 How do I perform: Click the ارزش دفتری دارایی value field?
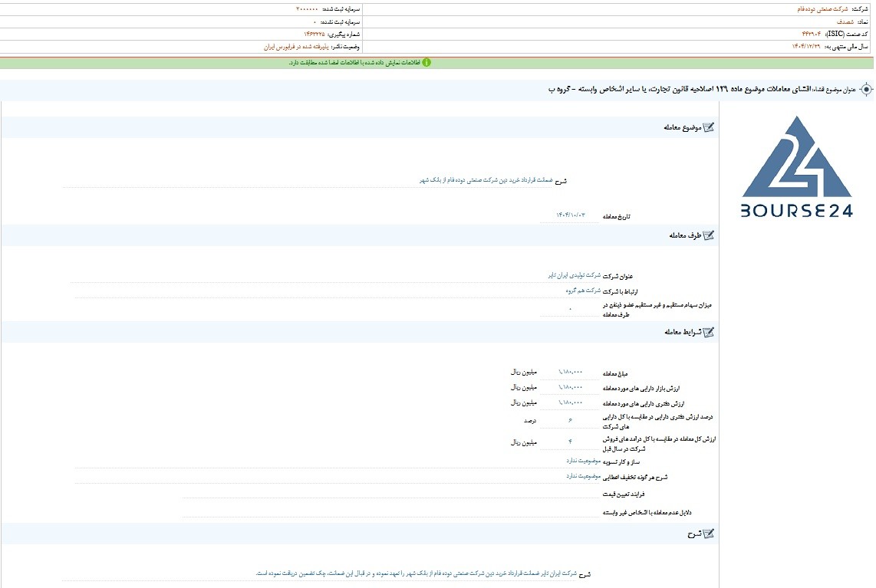570,402
